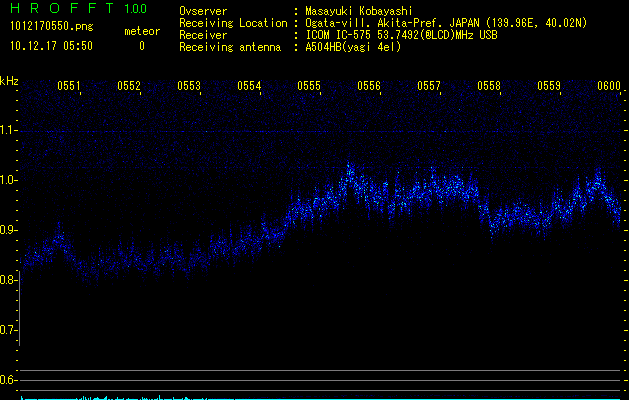This screenshot has height=400, width=629.
Task: Select the 1.0 frequency axis label
Action: point(8,180)
